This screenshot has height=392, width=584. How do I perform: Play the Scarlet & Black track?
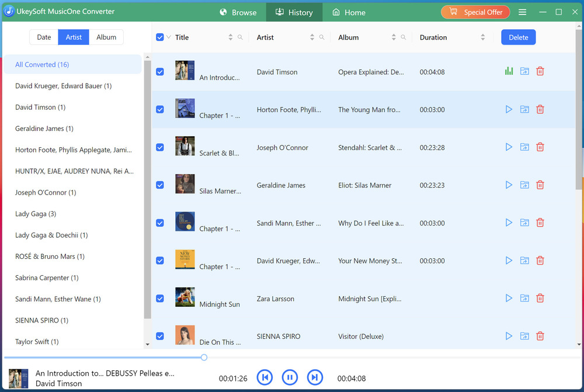pos(509,147)
